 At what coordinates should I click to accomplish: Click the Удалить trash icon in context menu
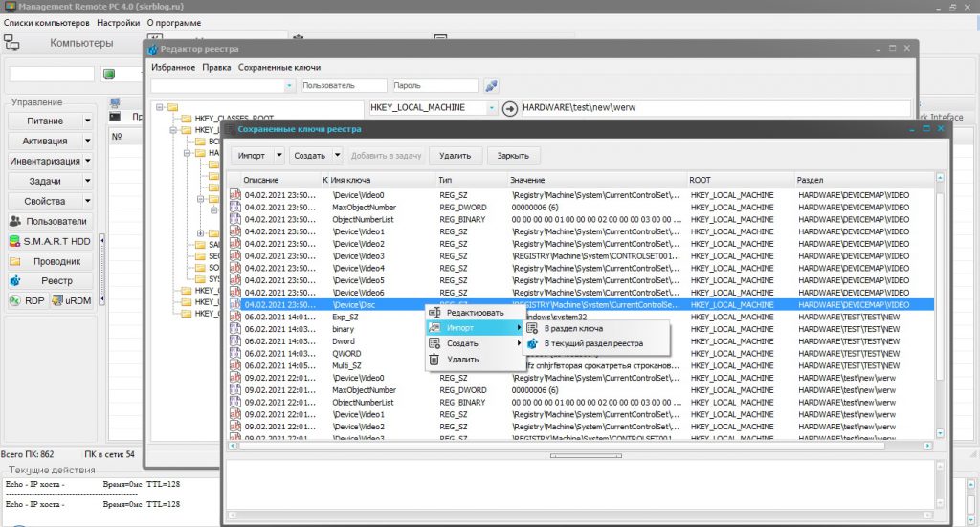point(434,359)
